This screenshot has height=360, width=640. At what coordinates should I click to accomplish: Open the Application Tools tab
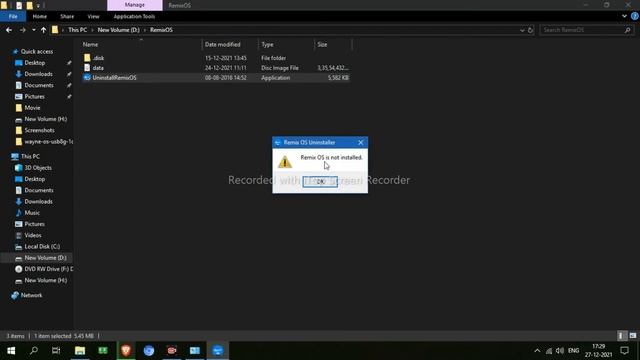(x=134, y=16)
